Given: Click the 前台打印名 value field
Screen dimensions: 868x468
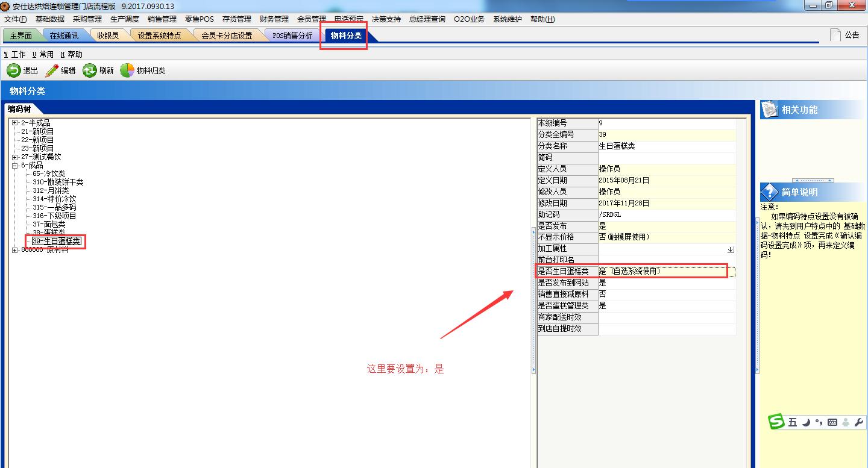Looking at the screenshot, I should click(667, 260).
